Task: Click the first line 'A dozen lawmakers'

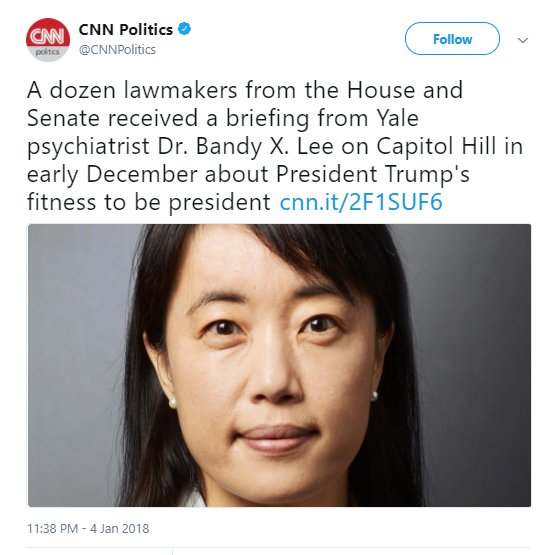Action: coord(132,90)
